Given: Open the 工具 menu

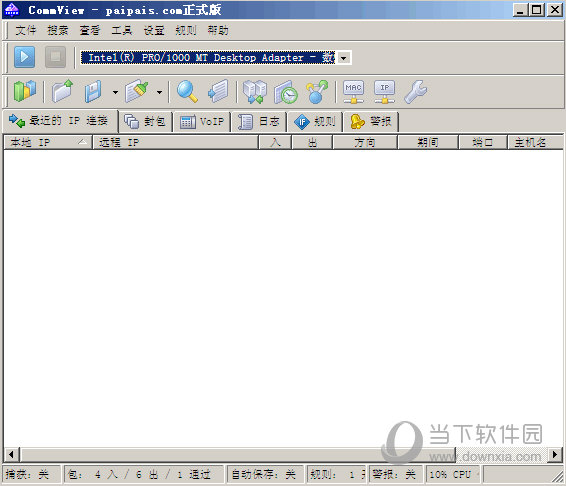Looking at the screenshot, I should pyautogui.click(x=122, y=30).
